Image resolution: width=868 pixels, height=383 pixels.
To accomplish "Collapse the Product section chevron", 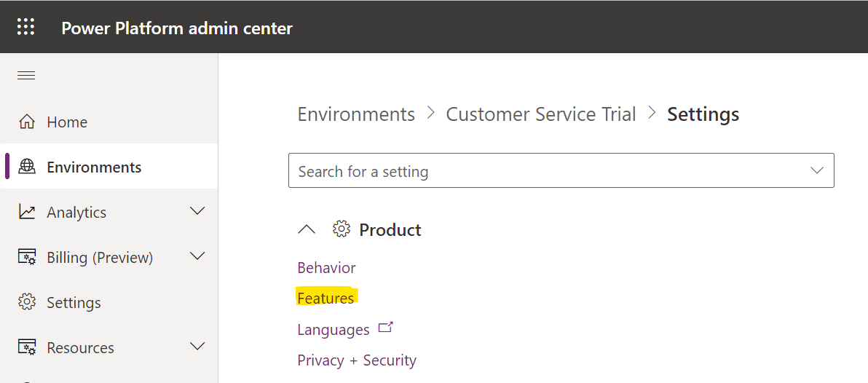I will [307, 229].
